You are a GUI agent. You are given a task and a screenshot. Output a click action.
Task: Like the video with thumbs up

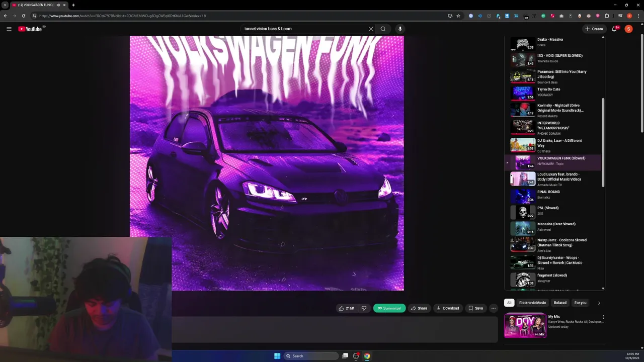pos(346,308)
